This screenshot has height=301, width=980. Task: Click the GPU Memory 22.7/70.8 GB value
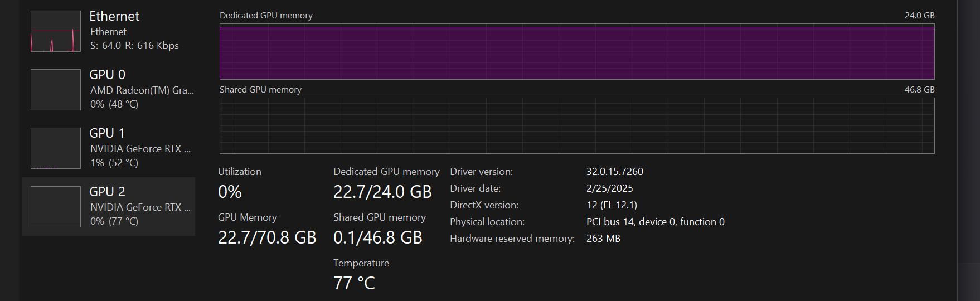tap(267, 238)
